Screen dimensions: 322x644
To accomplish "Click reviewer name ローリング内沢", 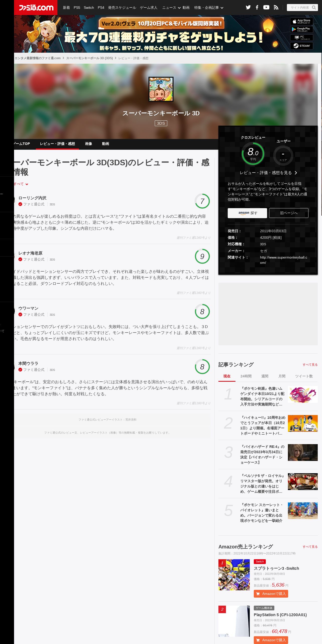I will (x=32, y=198).
